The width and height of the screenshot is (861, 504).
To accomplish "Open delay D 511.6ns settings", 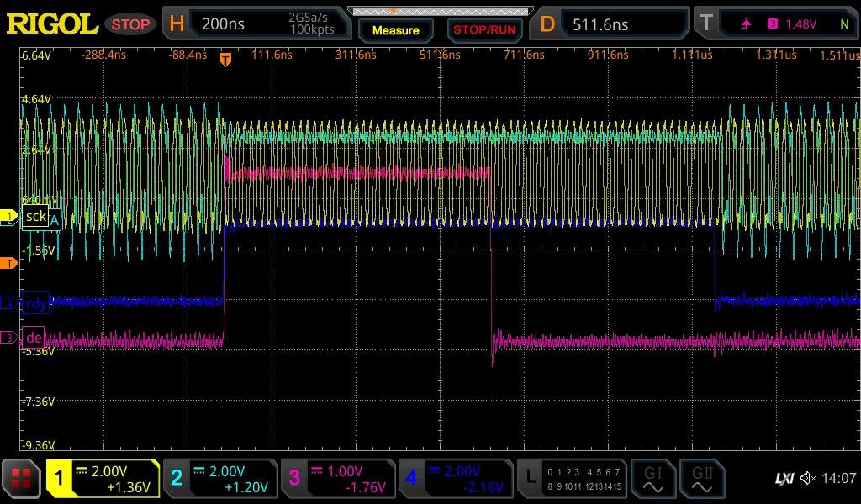I will coord(610,24).
